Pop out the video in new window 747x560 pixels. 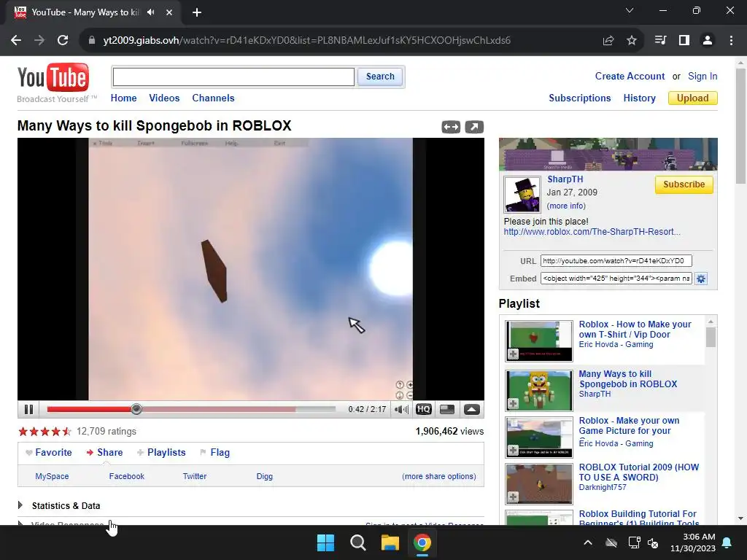click(474, 127)
